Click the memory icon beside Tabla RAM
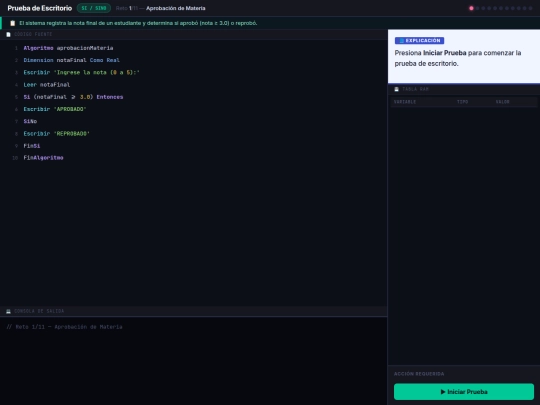This screenshot has height=405, width=540. click(x=396, y=89)
